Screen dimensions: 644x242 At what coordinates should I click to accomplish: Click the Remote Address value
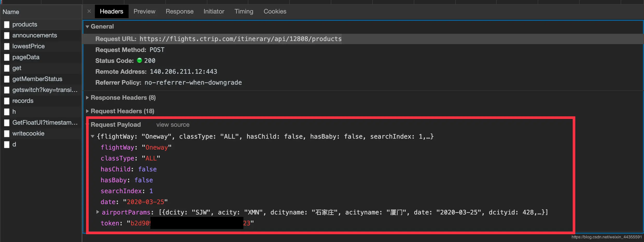point(184,72)
